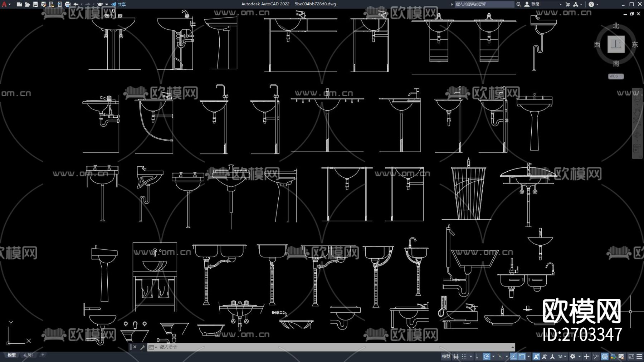The height and width of the screenshot is (362, 644).
Task: Open from Web and Mobile
Action: 52,4
